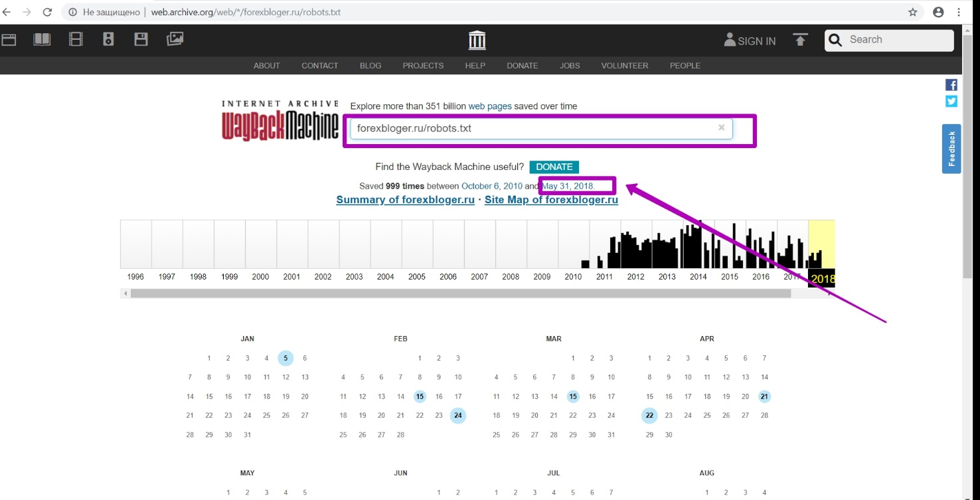This screenshot has width=980, height=500.
Task: Open the October 6, 2010 capture link
Action: [492, 186]
